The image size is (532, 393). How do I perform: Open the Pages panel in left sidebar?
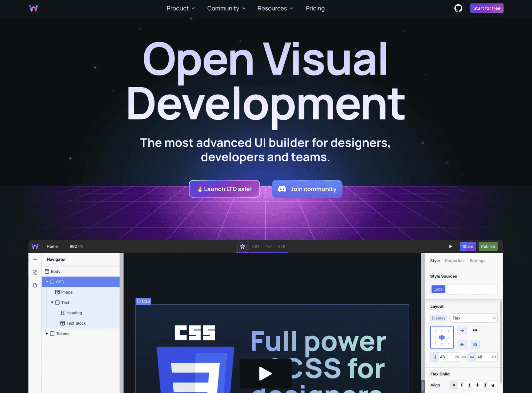click(x=35, y=285)
